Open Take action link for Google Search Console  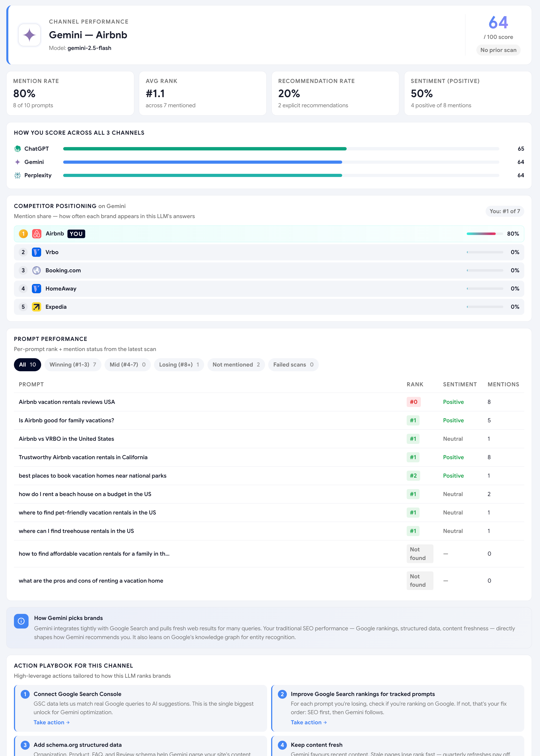tap(51, 722)
